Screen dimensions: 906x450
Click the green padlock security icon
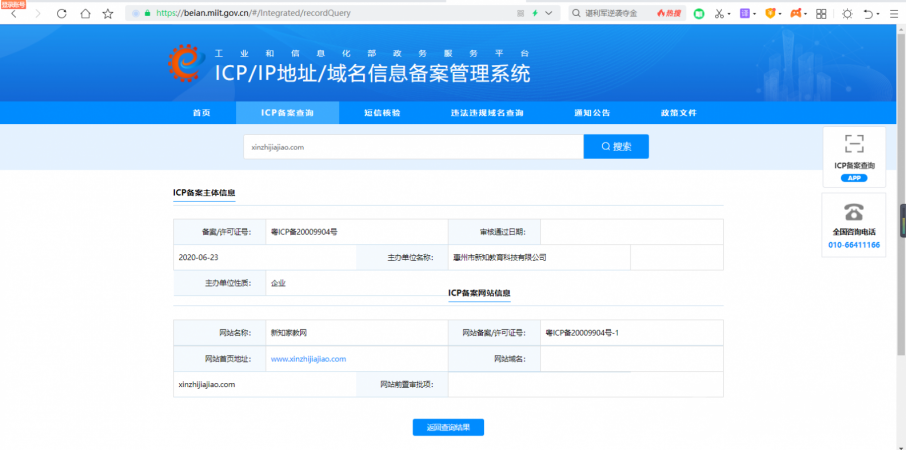pyautogui.click(x=147, y=13)
